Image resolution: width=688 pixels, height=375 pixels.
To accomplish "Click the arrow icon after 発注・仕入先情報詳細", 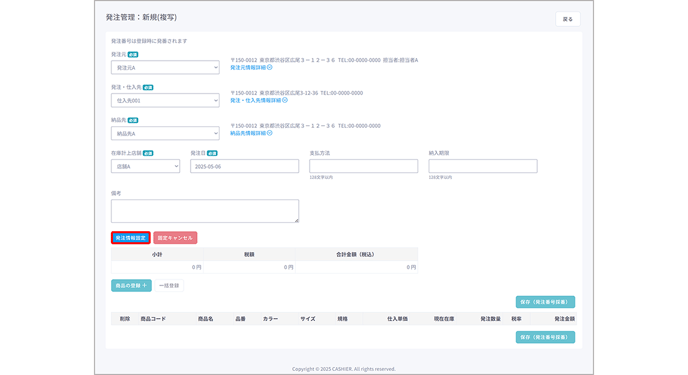I will coord(285,100).
